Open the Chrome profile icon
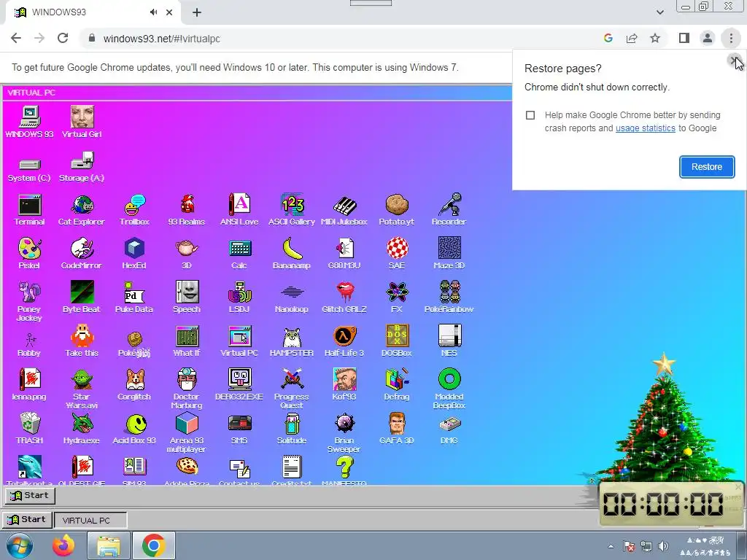 [708, 38]
